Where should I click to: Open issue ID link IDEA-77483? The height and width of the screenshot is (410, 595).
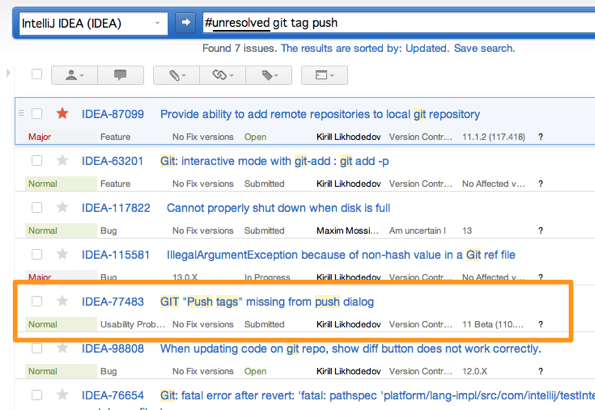point(113,302)
